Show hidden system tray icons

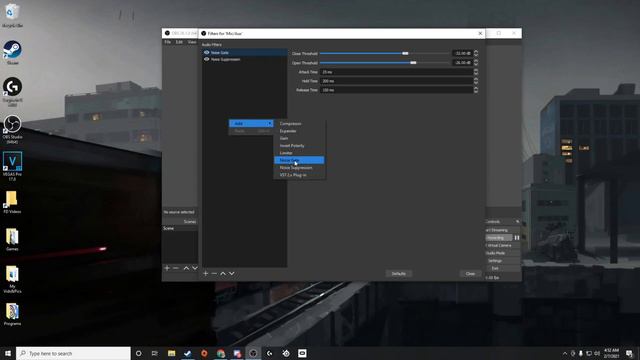(565, 353)
